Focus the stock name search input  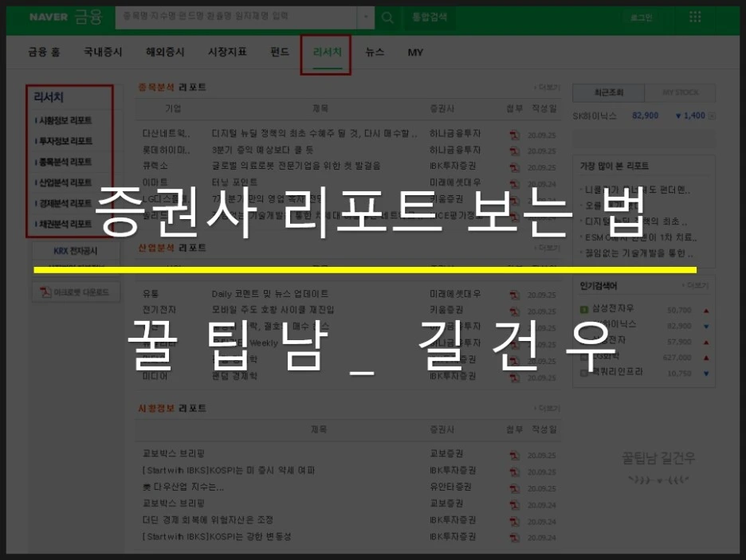pyautogui.click(x=236, y=17)
